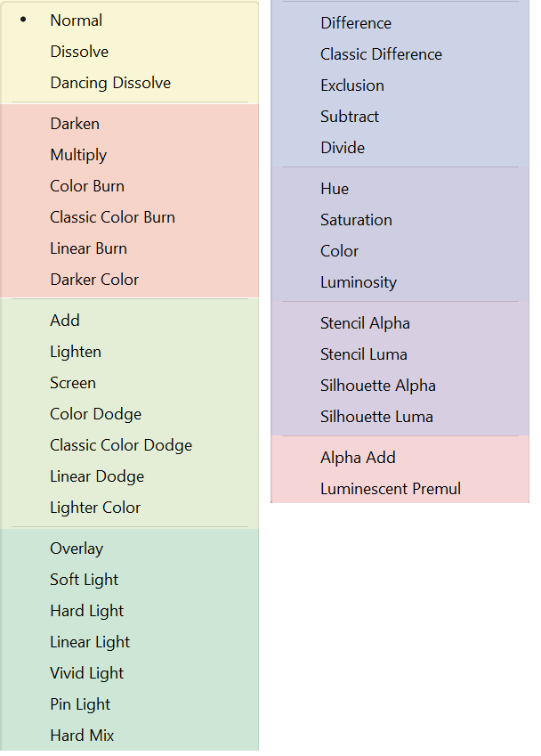Viewport: 541px width, 756px height.
Task: Choose the Screen blending mode
Action: [73, 383]
